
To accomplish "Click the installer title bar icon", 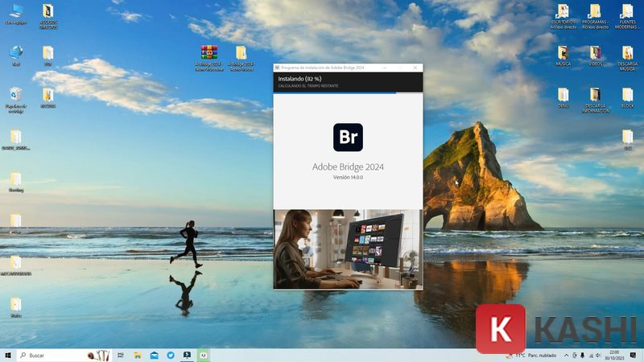I will pyautogui.click(x=277, y=68).
